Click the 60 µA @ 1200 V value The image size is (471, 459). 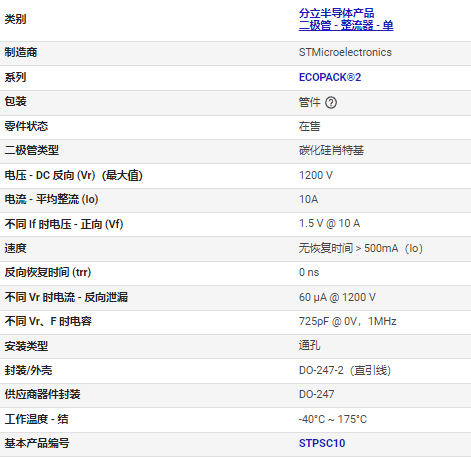click(337, 297)
